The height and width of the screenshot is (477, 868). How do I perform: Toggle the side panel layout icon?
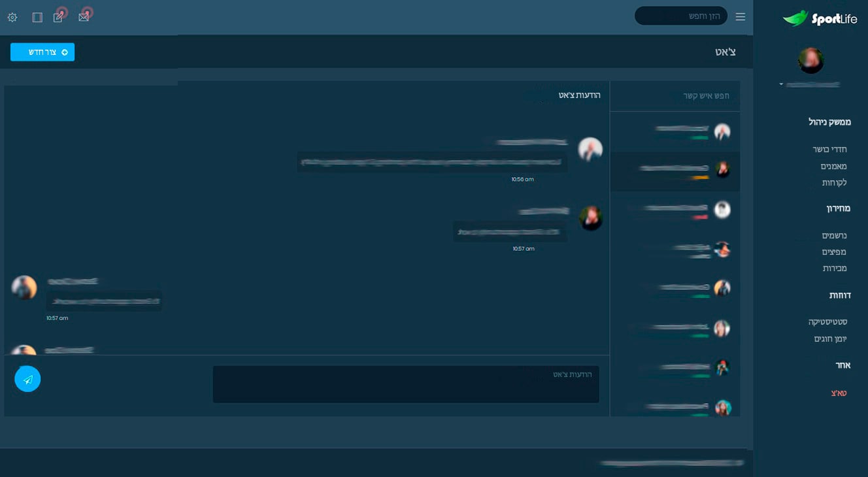pyautogui.click(x=37, y=18)
